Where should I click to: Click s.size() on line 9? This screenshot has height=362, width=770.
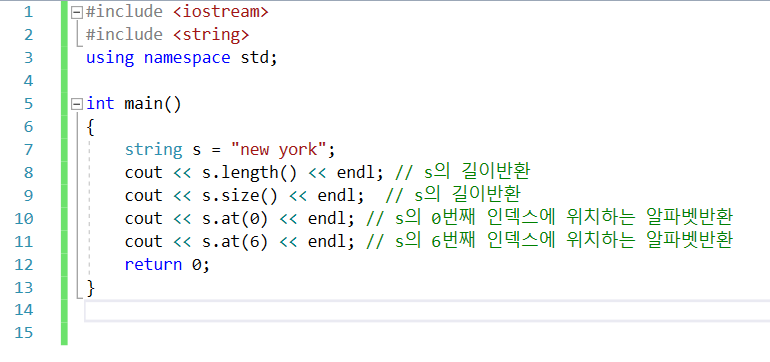(240, 195)
